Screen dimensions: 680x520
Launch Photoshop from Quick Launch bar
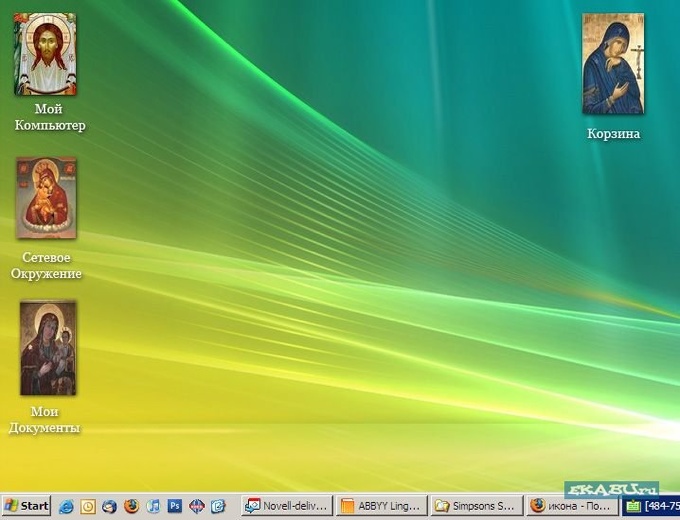point(175,506)
